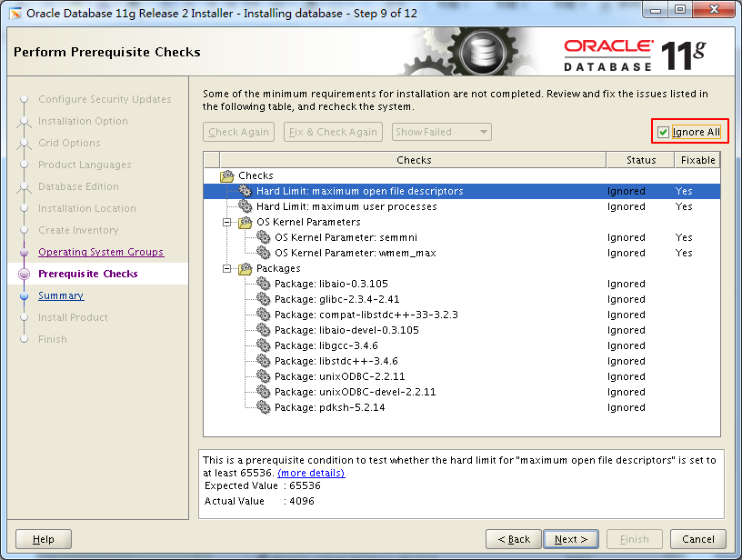Collapse the OS Kernel Parameters tree node
The image size is (742, 560).
click(x=227, y=222)
